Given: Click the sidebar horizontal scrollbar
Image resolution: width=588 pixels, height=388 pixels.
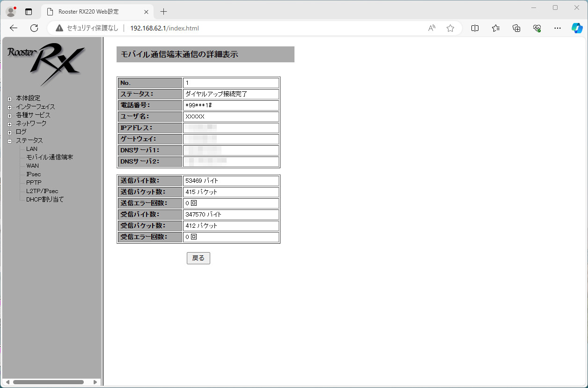Looking at the screenshot, I should [48, 382].
